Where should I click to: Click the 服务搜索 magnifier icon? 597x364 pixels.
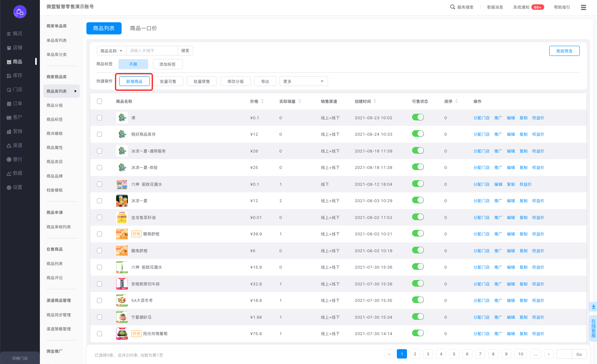[x=452, y=7]
